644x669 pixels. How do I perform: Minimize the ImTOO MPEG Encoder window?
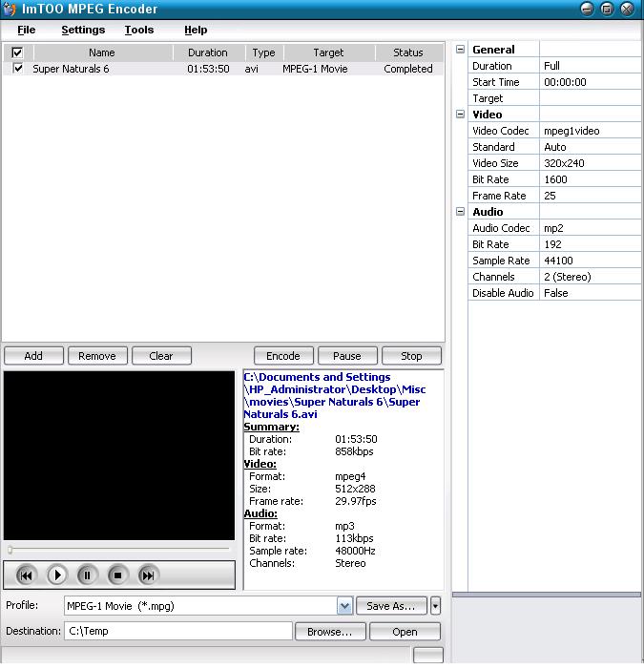click(587, 9)
